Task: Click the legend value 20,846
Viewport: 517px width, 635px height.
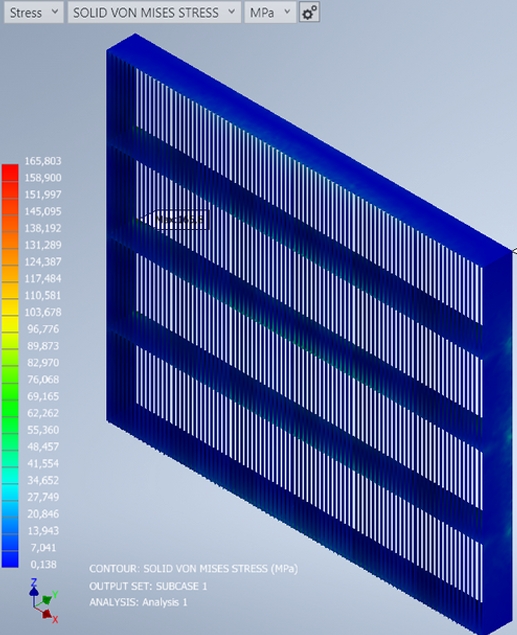Action: point(43,514)
